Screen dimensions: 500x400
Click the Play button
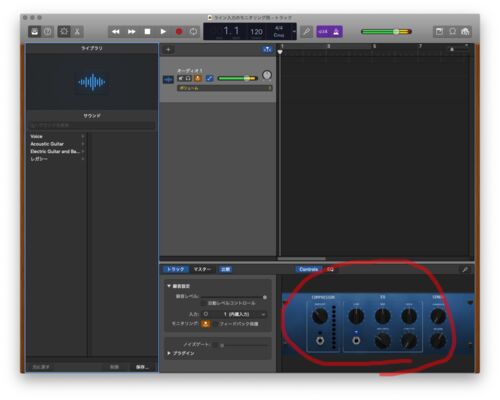coord(163,32)
